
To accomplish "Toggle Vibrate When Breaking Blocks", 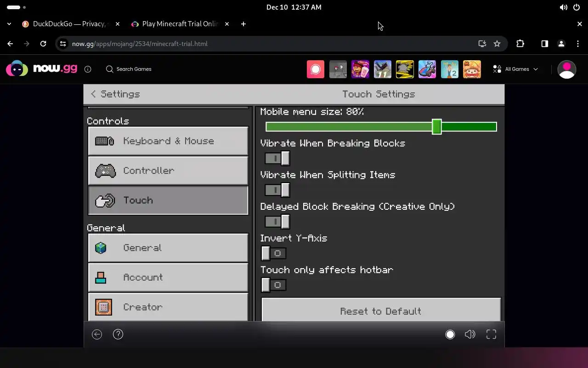I will pyautogui.click(x=277, y=158).
